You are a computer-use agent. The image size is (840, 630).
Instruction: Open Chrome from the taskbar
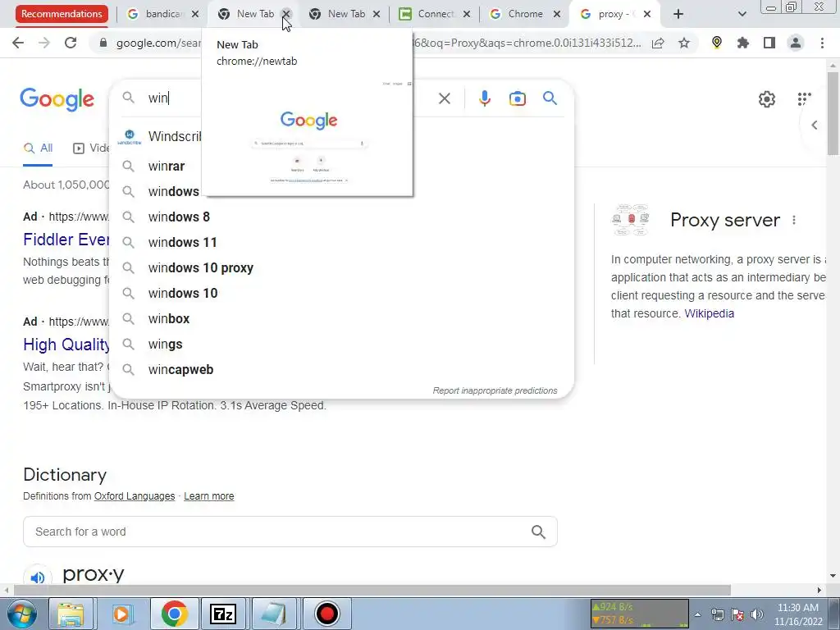pyautogui.click(x=174, y=614)
